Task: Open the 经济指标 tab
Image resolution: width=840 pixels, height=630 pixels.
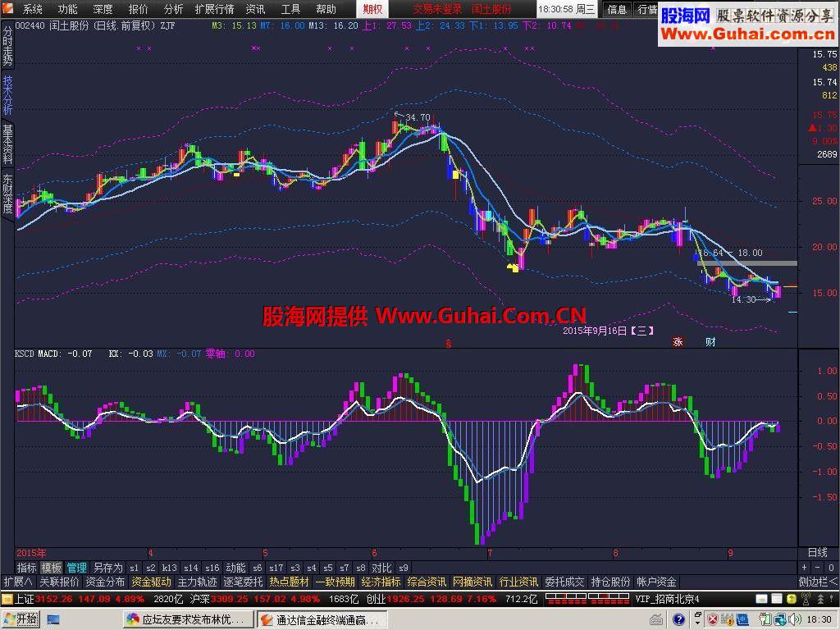Action: tap(381, 582)
